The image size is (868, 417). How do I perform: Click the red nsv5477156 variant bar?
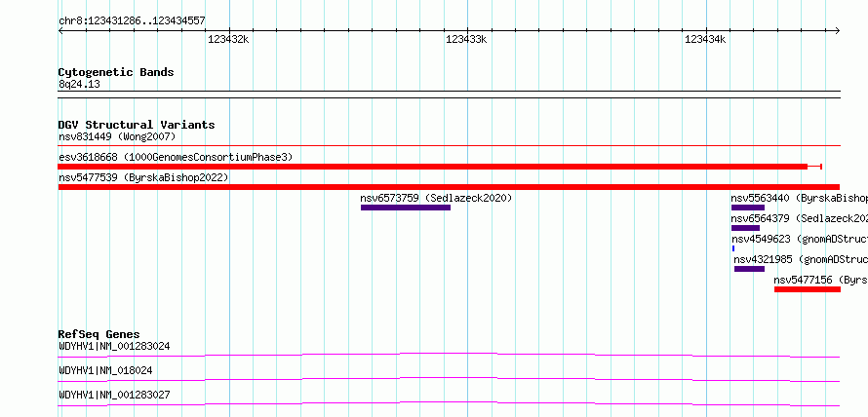click(808, 289)
